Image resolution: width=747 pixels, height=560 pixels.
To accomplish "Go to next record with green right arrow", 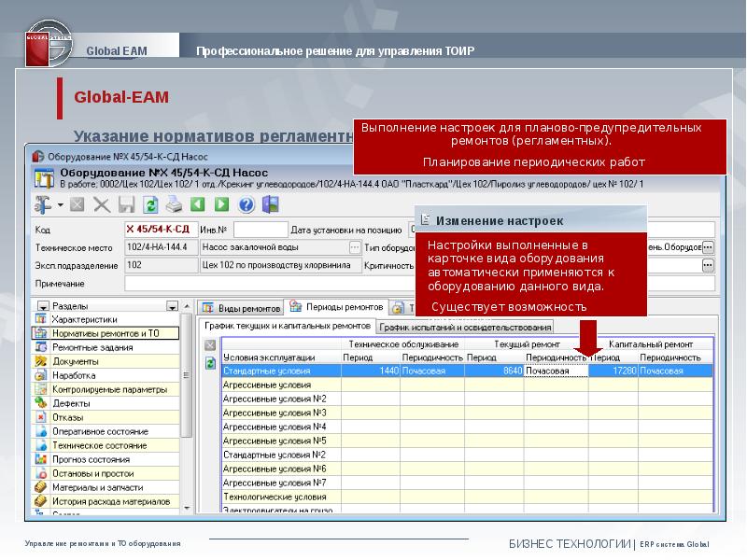I will coord(222,204).
